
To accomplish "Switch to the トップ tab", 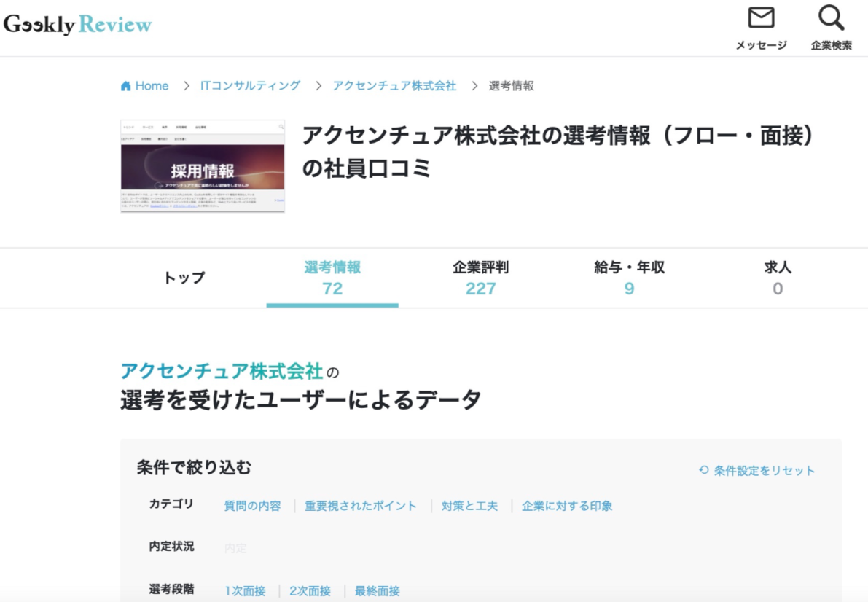I will coord(184,278).
